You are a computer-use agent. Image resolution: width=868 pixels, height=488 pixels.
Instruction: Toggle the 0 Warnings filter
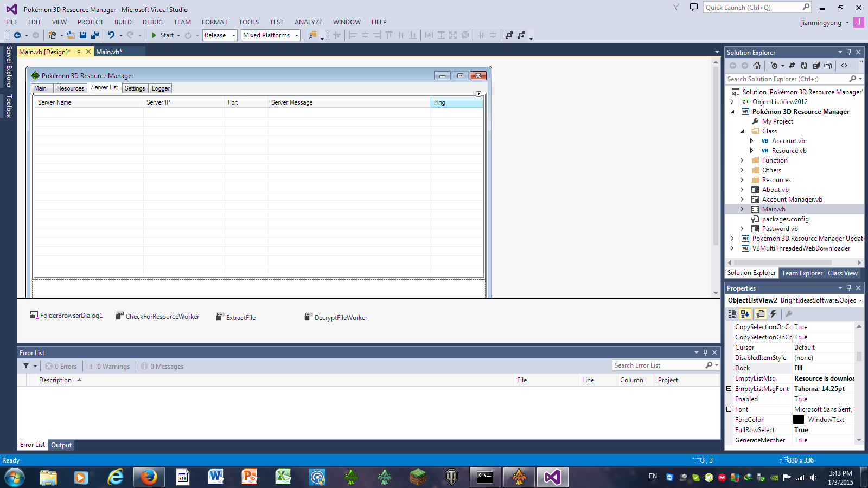coord(109,367)
